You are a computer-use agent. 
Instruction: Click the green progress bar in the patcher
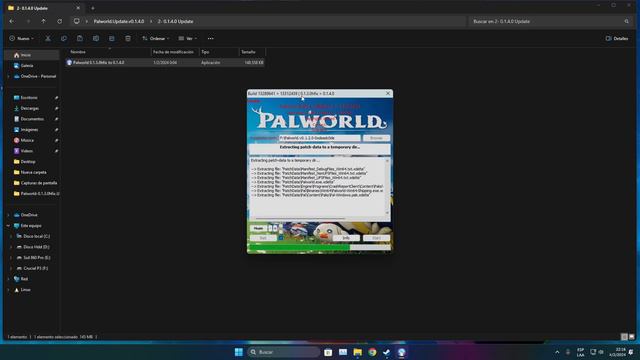pyautogui.click(x=319, y=247)
